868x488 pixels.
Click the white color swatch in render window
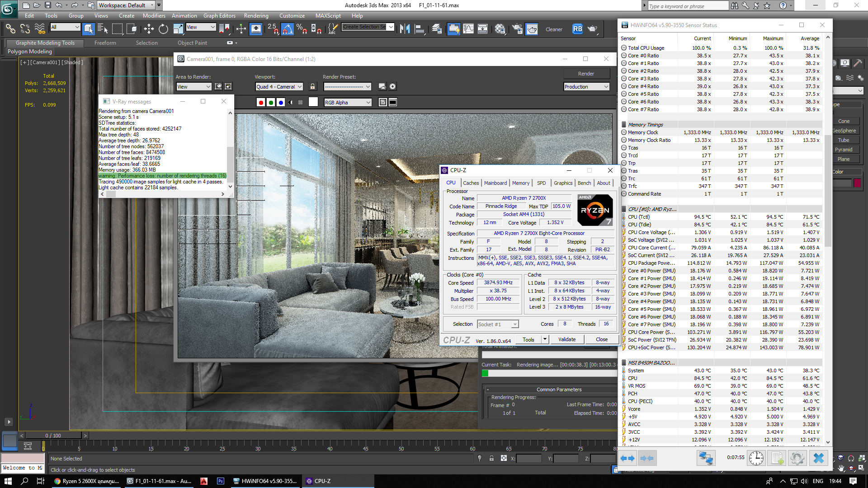pyautogui.click(x=313, y=102)
